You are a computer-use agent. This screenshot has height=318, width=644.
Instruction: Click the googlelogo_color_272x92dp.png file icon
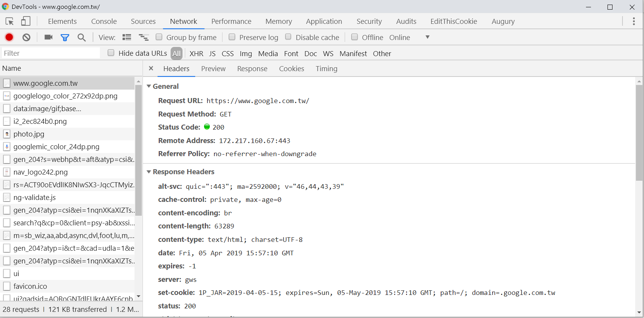pos(7,96)
